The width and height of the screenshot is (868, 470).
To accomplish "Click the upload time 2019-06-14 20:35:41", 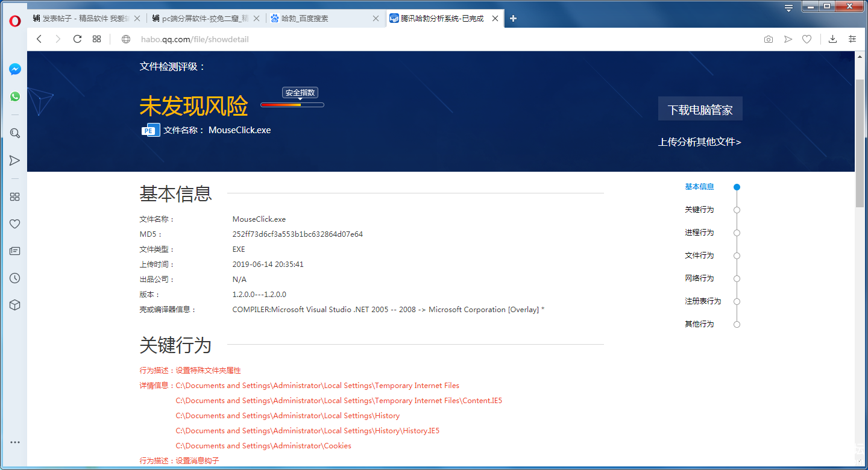I will 268,265.
